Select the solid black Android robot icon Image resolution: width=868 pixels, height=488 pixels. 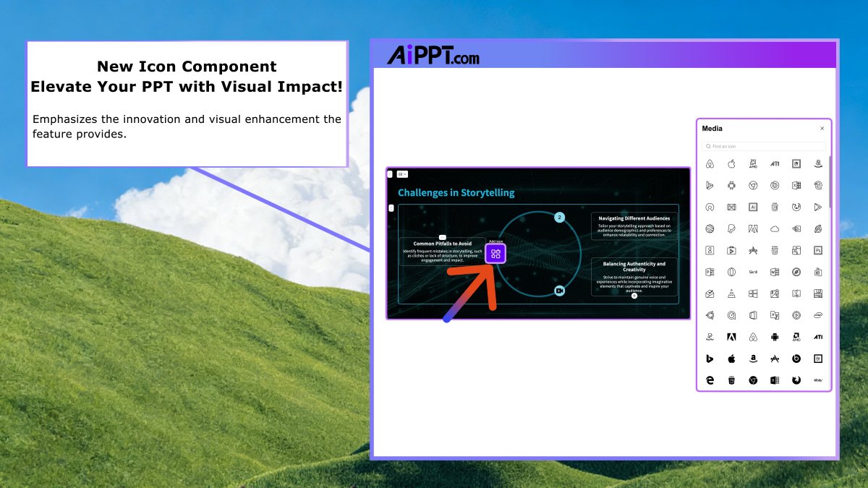click(775, 337)
